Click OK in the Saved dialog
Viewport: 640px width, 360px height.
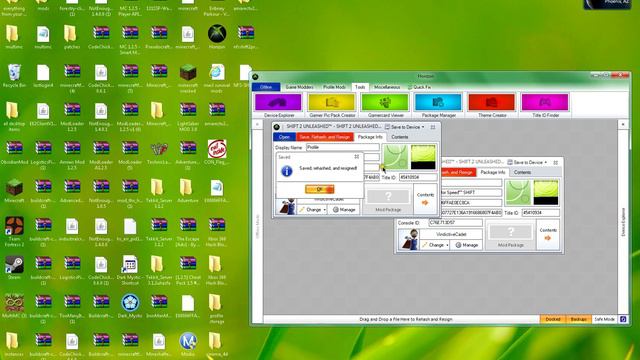point(320,189)
